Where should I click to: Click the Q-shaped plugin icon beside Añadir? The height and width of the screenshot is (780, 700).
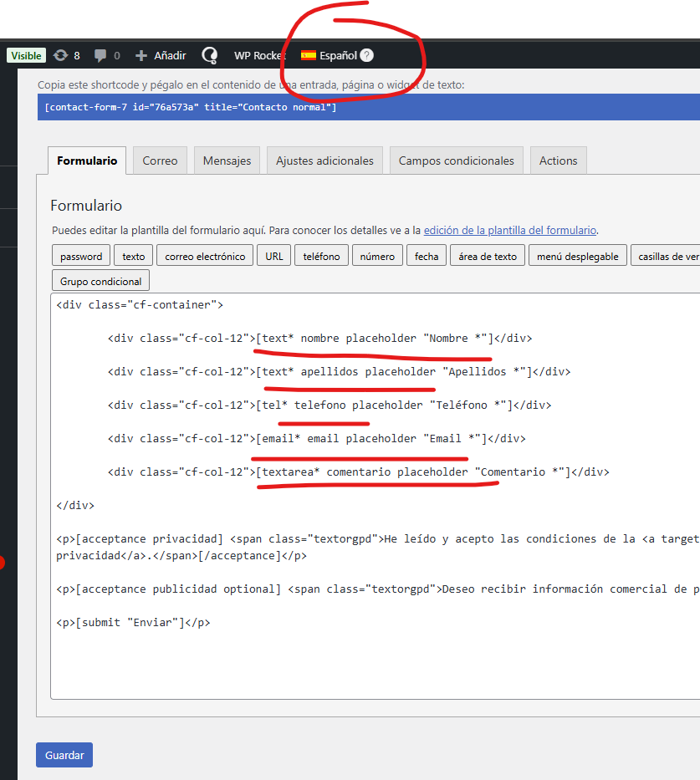(x=210, y=55)
